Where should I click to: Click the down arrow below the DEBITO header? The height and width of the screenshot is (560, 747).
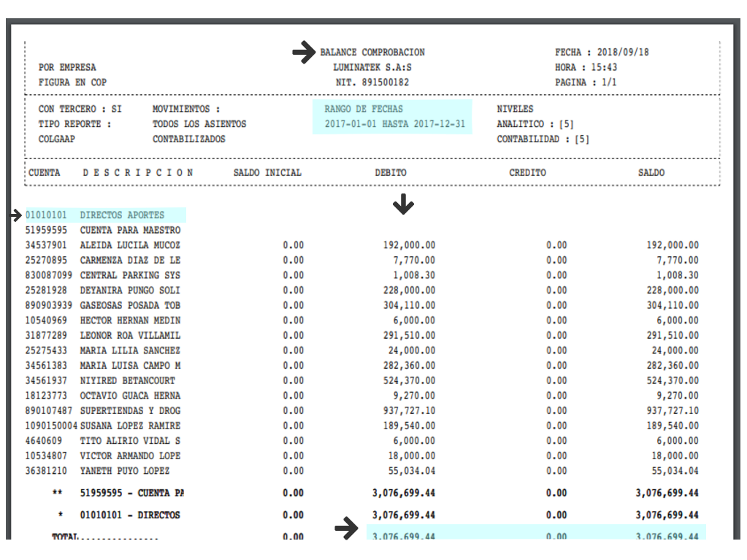pos(403,206)
